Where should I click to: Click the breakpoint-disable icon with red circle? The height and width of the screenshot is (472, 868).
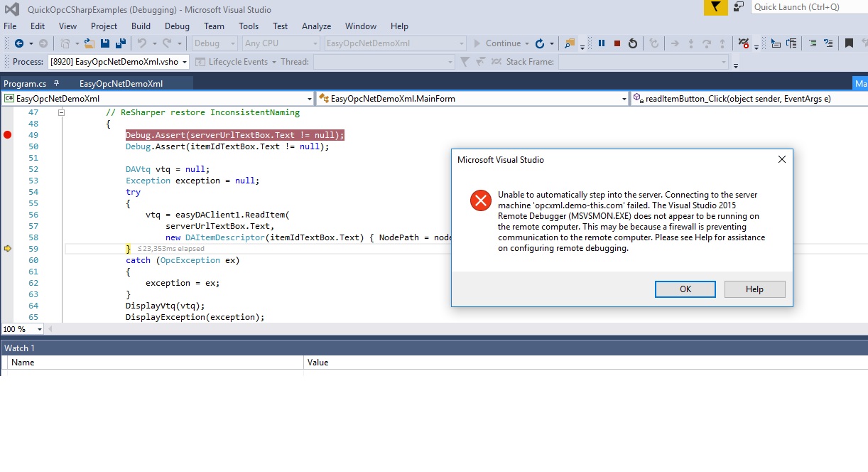[744, 43]
